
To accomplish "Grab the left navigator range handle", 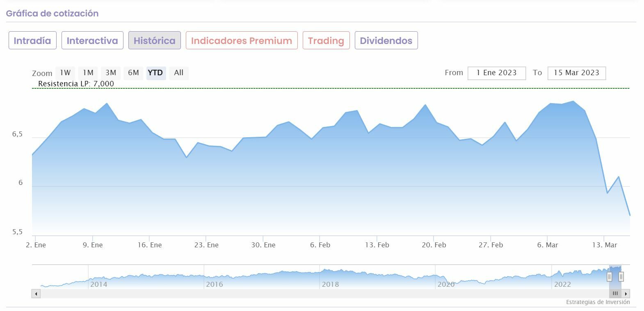I will pos(609,276).
